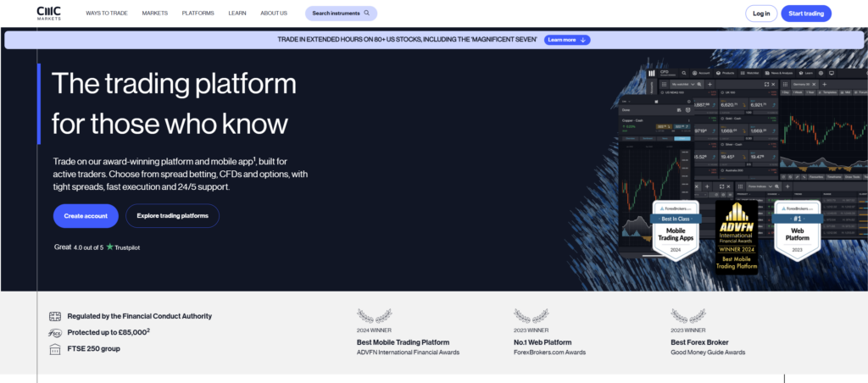Click the laurel wreath above 2024 WINNER

[x=374, y=316]
